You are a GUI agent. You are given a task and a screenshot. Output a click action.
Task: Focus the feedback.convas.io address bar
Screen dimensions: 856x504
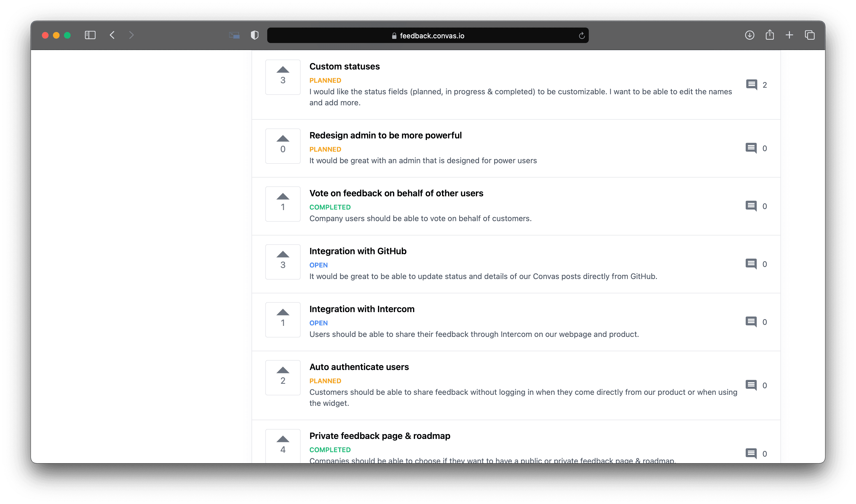[428, 35]
